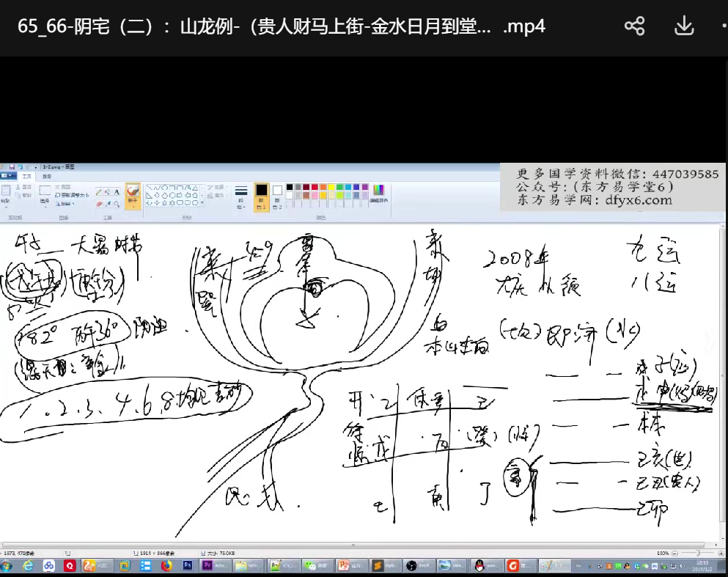The width and height of the screenshot is (728, 577).
Task: Switch to the Paint View ribbon tab
Action: [46, 176]
